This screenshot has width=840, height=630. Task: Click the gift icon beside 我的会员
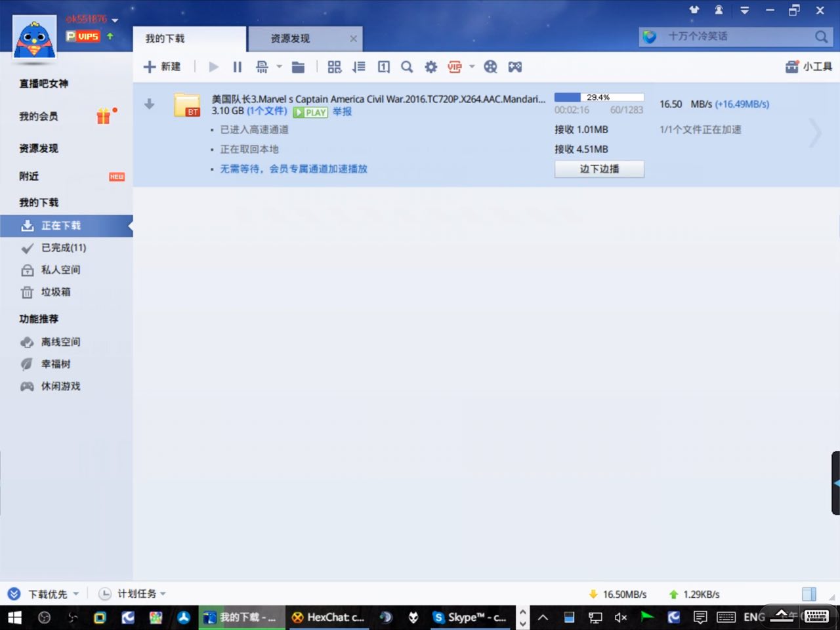[104, 117]
